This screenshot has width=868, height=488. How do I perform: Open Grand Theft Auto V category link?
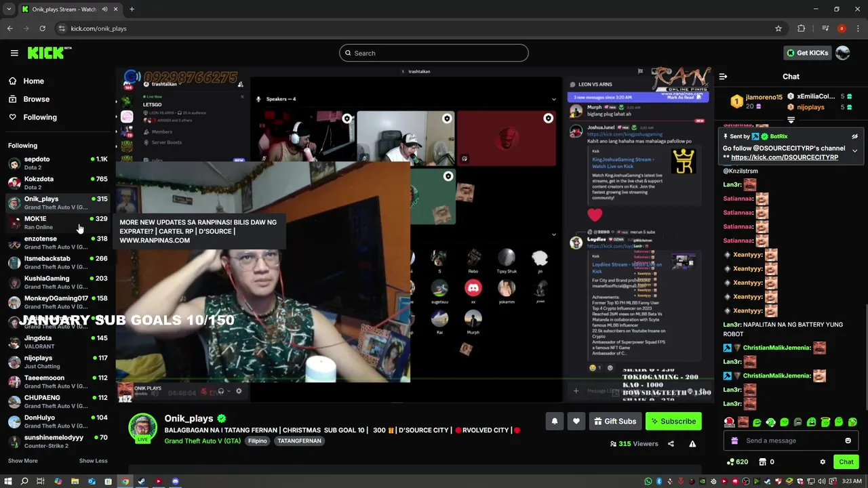tap(202, 441)
